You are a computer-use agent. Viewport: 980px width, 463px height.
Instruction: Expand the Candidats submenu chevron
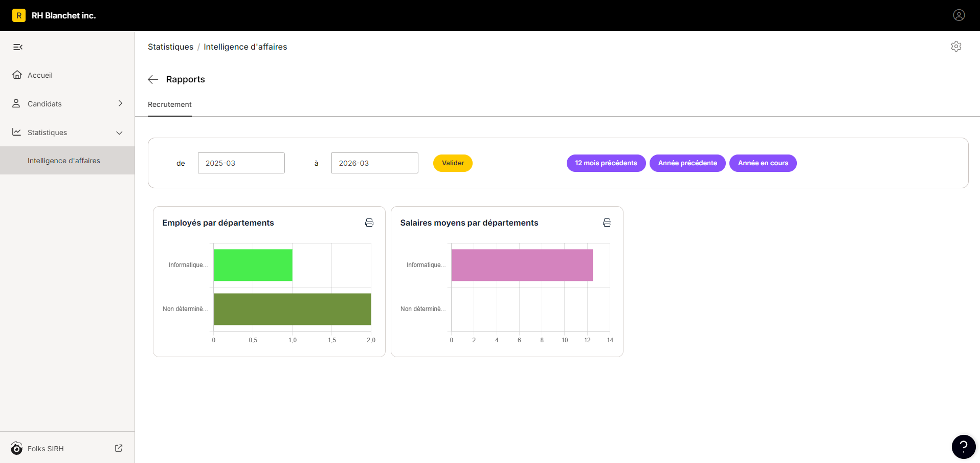(x=121, y=103)
